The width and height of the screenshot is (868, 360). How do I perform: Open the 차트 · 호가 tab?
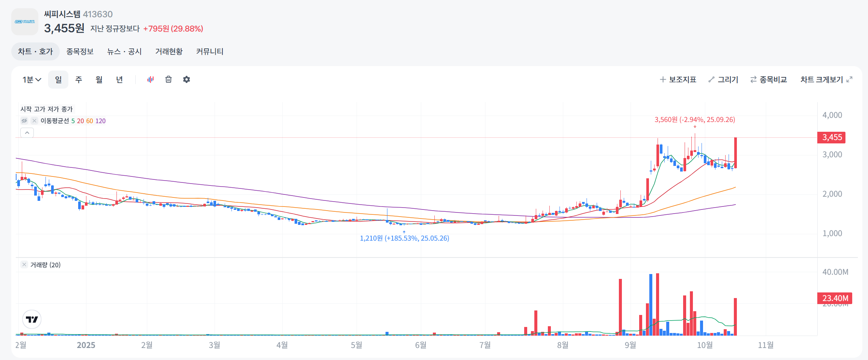pyautogui.click(x=35, y=51)
